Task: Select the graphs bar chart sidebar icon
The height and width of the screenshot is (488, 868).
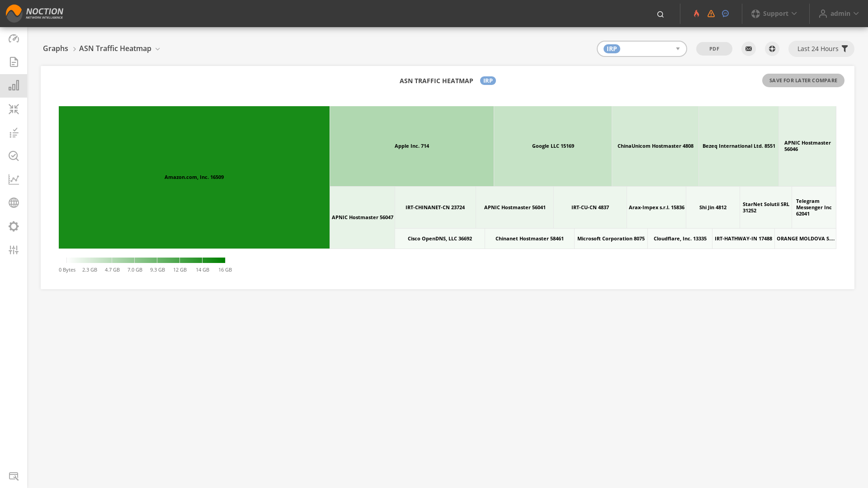Action: coord(14,85)
